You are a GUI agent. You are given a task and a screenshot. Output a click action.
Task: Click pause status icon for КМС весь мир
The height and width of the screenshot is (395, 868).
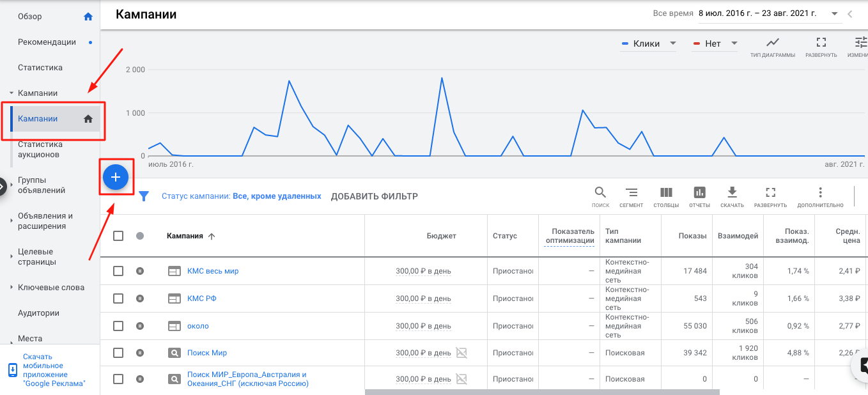click(x=140, y=271)
